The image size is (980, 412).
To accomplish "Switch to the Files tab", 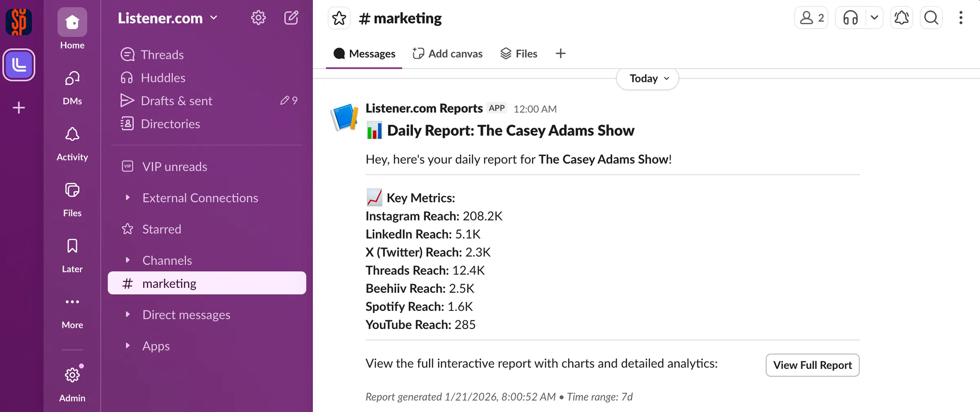I will click(519, 53).
